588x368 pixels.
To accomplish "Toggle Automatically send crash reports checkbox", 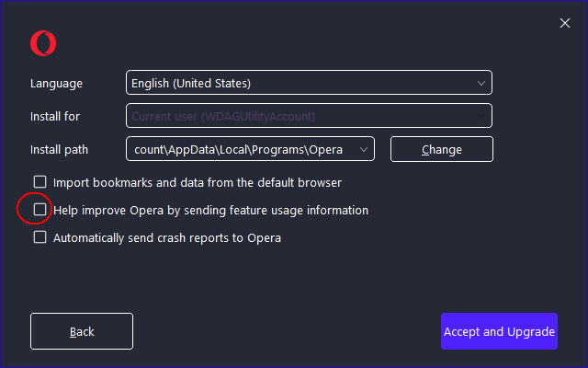I will pyautogui.click(x=40, y=237).
